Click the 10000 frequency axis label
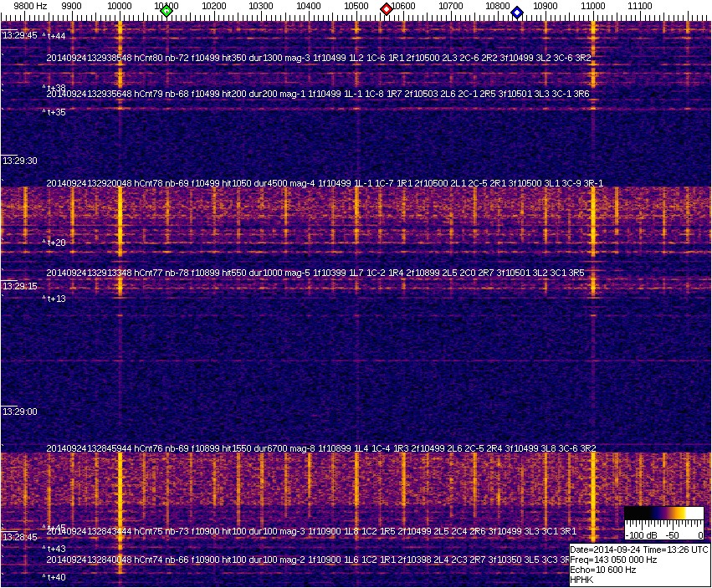Viewport: 712px width, 588px height. pyautogui.click(x=120, y=6)
